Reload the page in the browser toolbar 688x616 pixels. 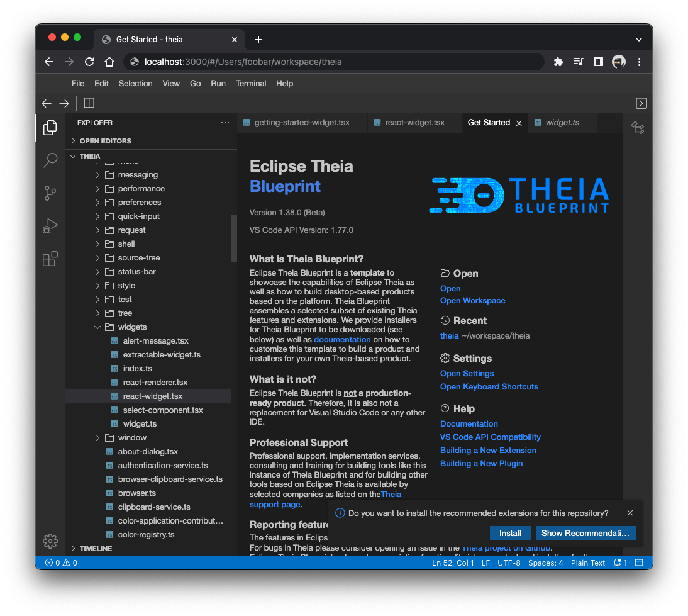pos(89,61)
